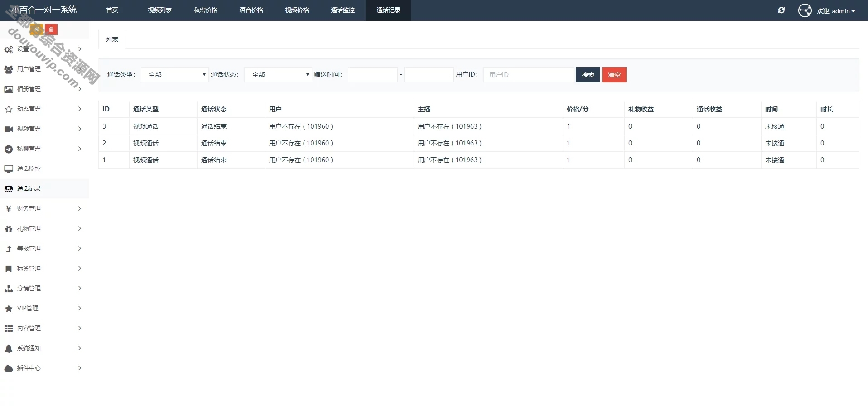
Task: Click the 等级管理 level-up arrow icon
Action: point(9,249)
